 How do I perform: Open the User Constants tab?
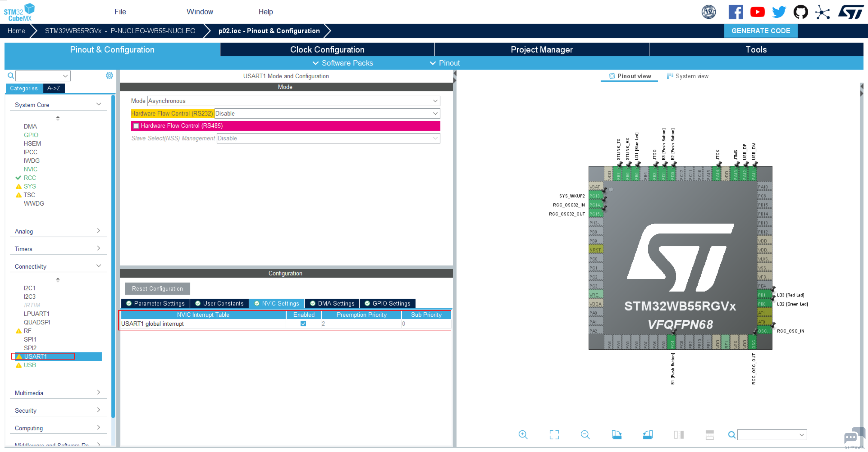pos(219,303)
